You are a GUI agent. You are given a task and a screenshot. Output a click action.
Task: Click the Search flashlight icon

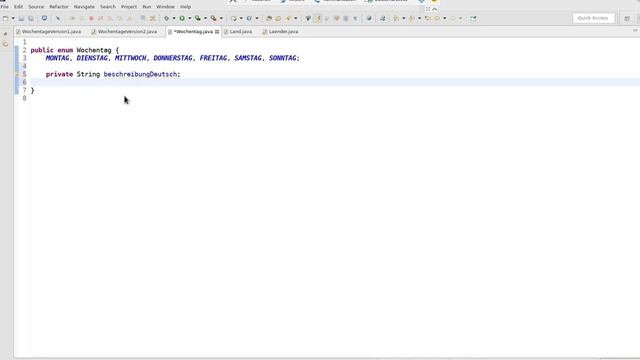(289, 18)
